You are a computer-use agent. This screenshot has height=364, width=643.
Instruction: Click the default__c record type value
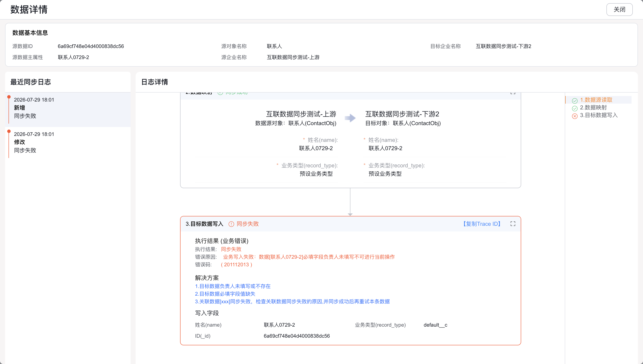tap(435, 325)
